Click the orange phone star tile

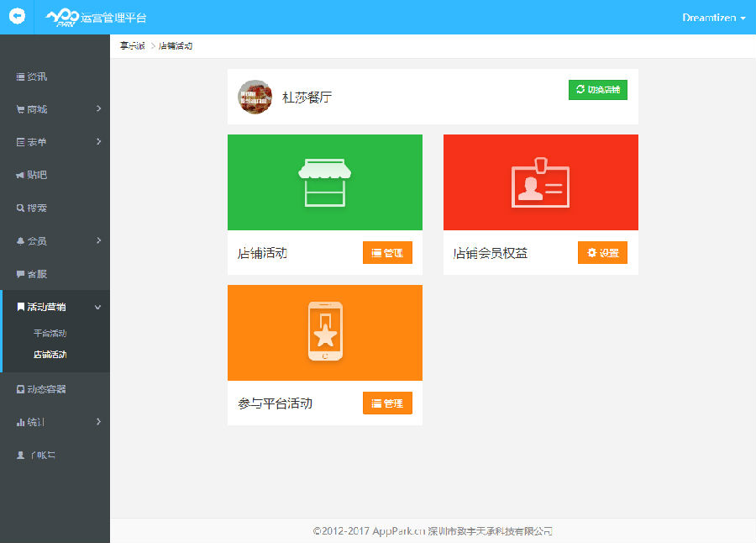point(324,333)
